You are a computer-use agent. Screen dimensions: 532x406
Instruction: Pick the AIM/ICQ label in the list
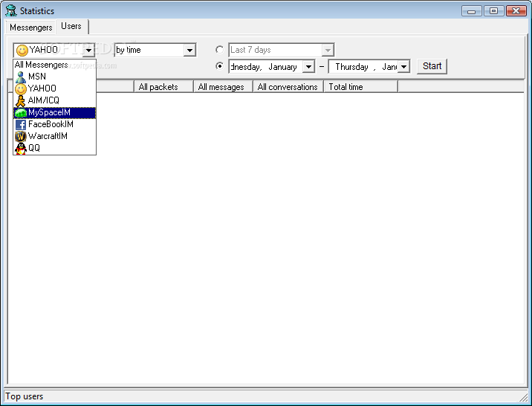pyautogui.click(x=43, y=100)
